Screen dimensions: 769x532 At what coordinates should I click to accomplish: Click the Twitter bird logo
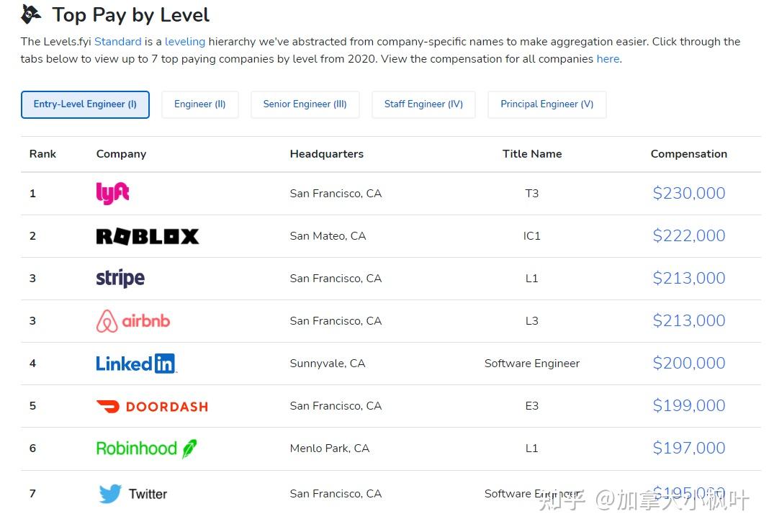110,494
